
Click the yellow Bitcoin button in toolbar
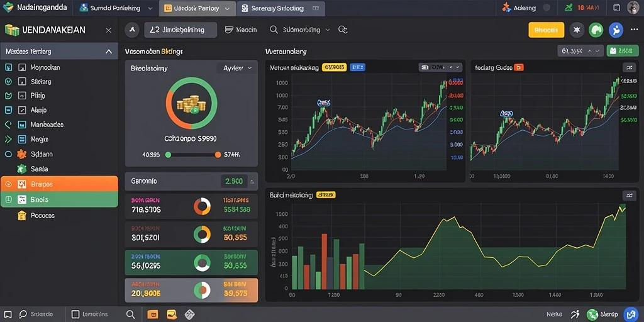point(546,30)
